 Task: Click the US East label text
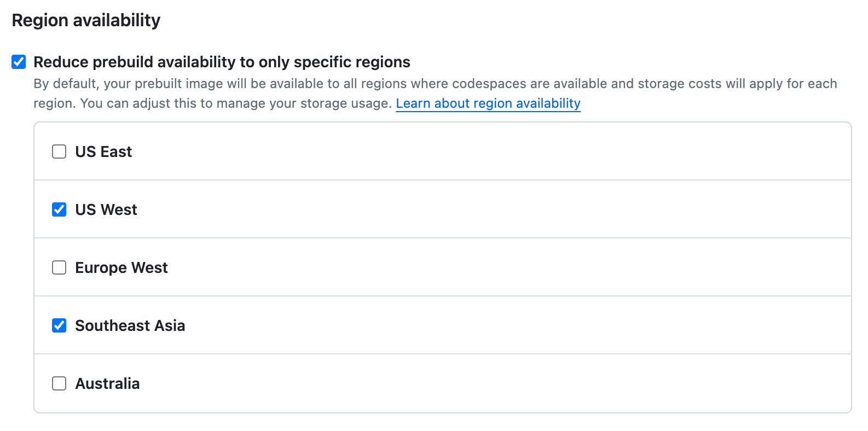coord(103,152)
